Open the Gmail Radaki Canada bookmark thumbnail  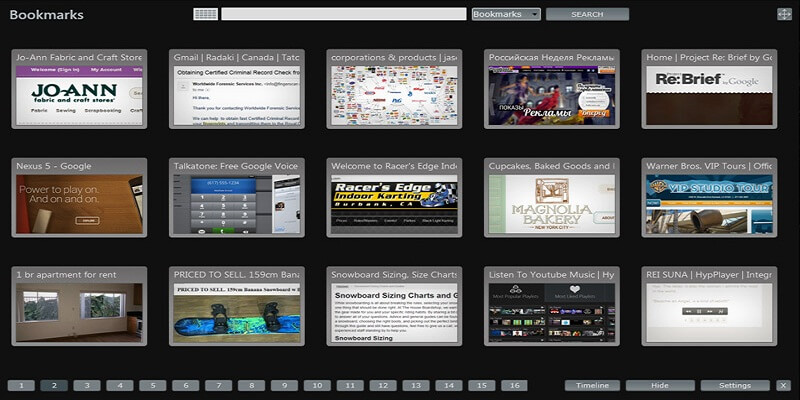[x=237, y=95]
